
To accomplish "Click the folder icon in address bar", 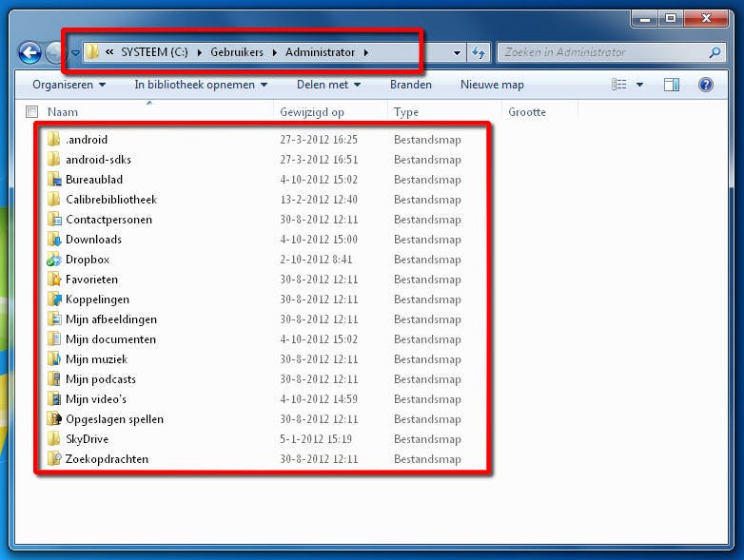I will click(92, 52).
